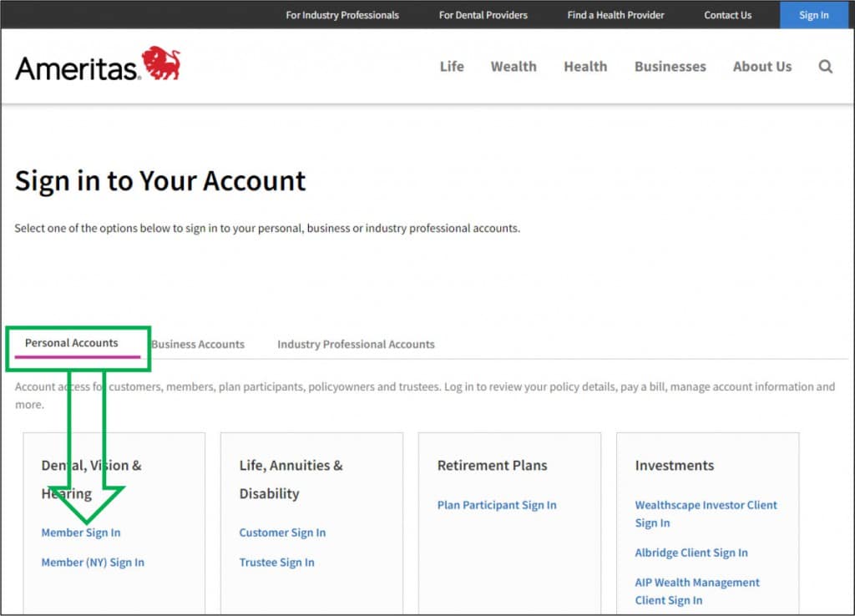Open the search magnifier icon
The width and height of the screenshot is (855, 616).
(826, 67)
